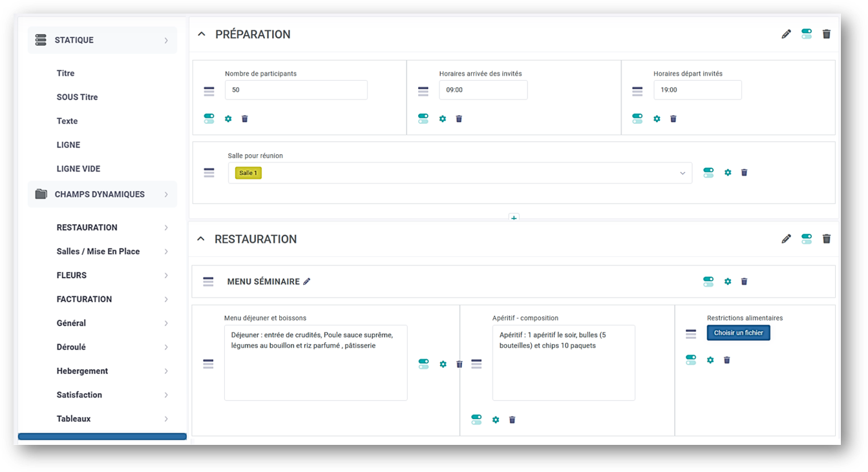This screenshot has width=868, height=472.
Task: Click gear icon under Restrictions alimentaires
Action: click(x=710, y=360)
